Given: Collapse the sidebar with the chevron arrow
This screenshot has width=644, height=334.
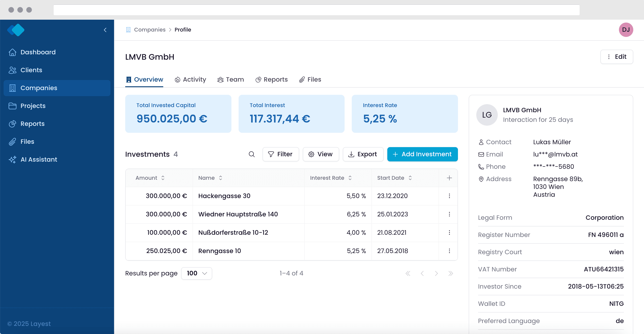Looking at the screenshot, I should 105,30.
